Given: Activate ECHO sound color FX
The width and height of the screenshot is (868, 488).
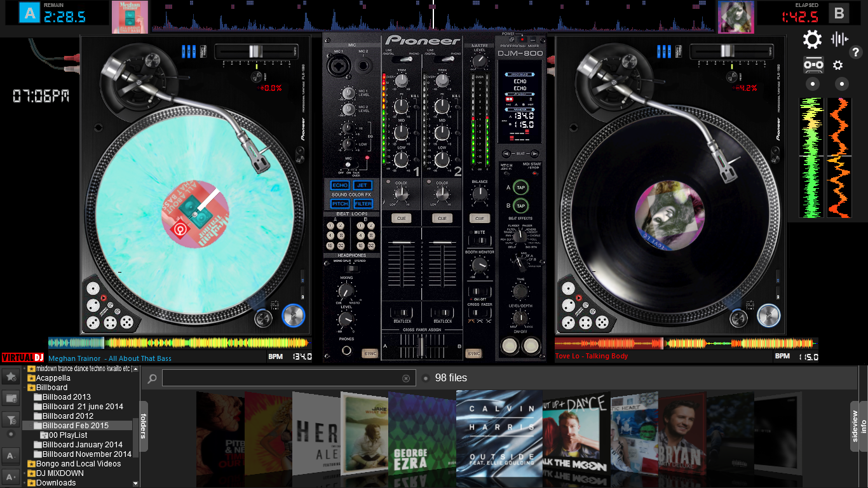Looking at the screenshot, I should [x=340, y=185].
